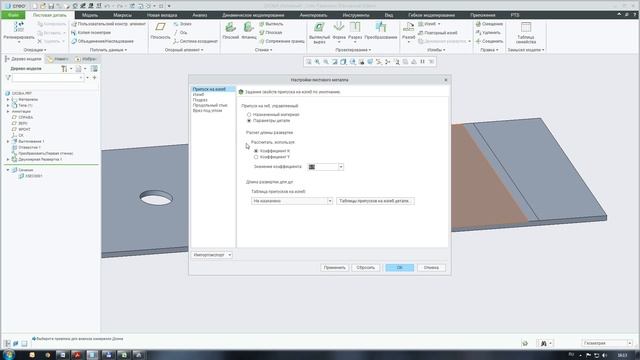Screen dimensions: 640x360
Task: Click the pause icon in graphics toolbar
Action: [x=422, y=62]
